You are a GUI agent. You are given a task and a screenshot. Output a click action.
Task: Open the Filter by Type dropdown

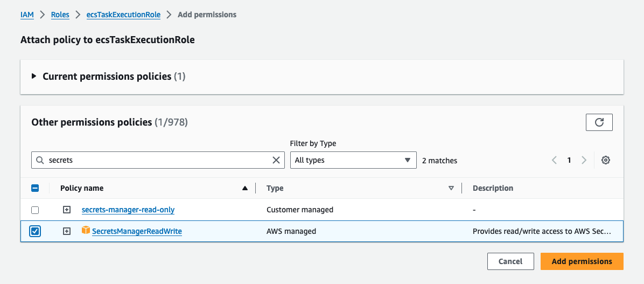tap(353, 160)
